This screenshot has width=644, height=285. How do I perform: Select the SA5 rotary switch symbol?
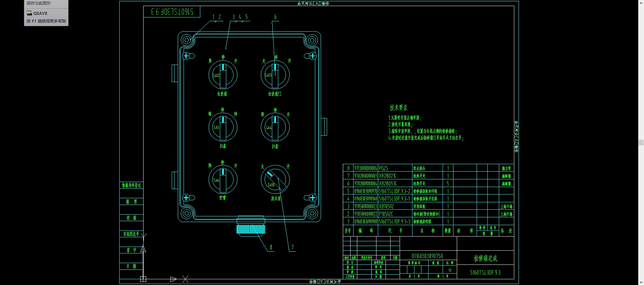pyautogui.click(x=223, y=127)
